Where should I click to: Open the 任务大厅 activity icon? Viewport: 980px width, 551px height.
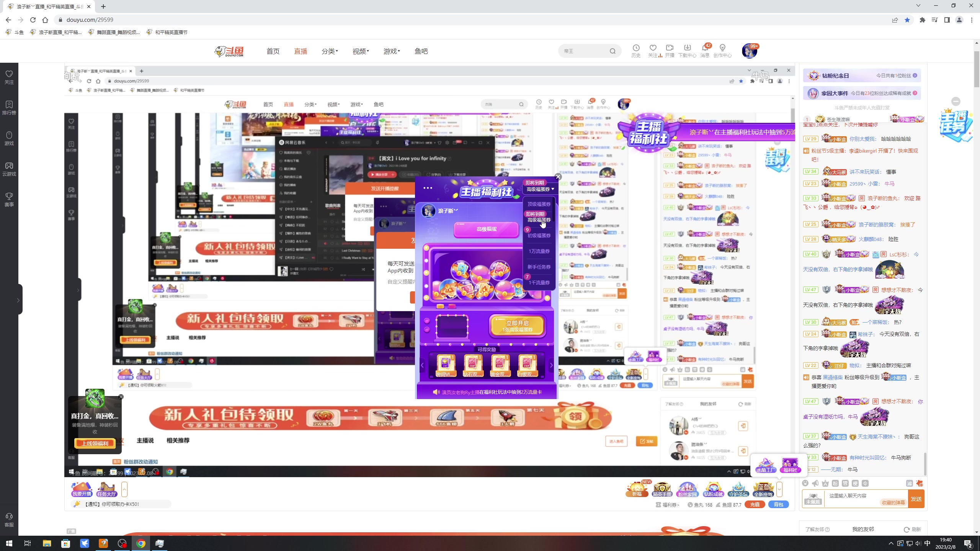[x=107, y=489]
